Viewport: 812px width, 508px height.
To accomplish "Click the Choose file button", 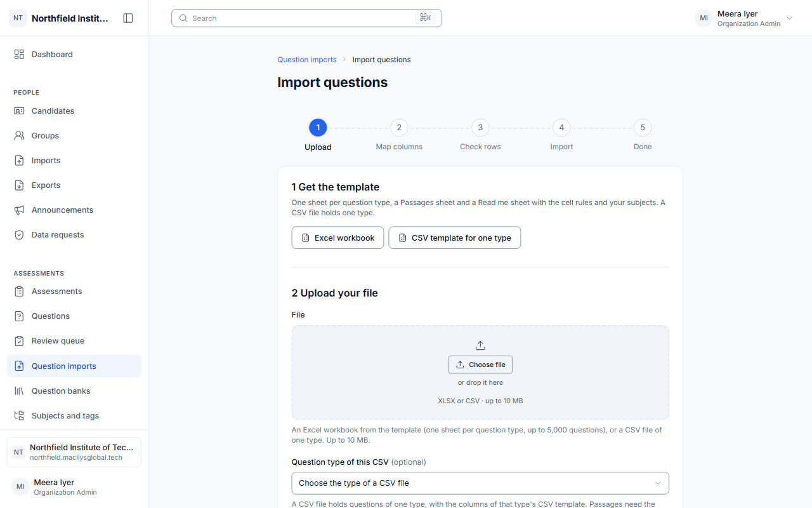I will click(x=480, y=364).
